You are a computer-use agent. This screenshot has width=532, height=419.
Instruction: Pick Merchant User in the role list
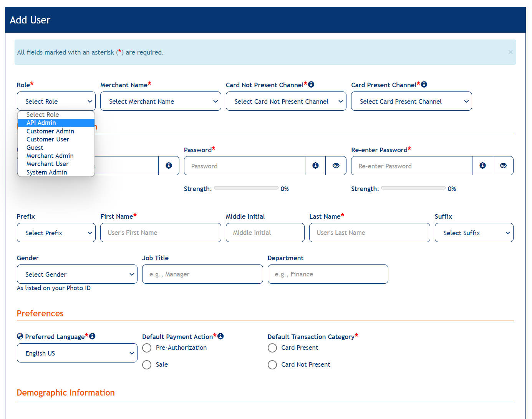48,164
